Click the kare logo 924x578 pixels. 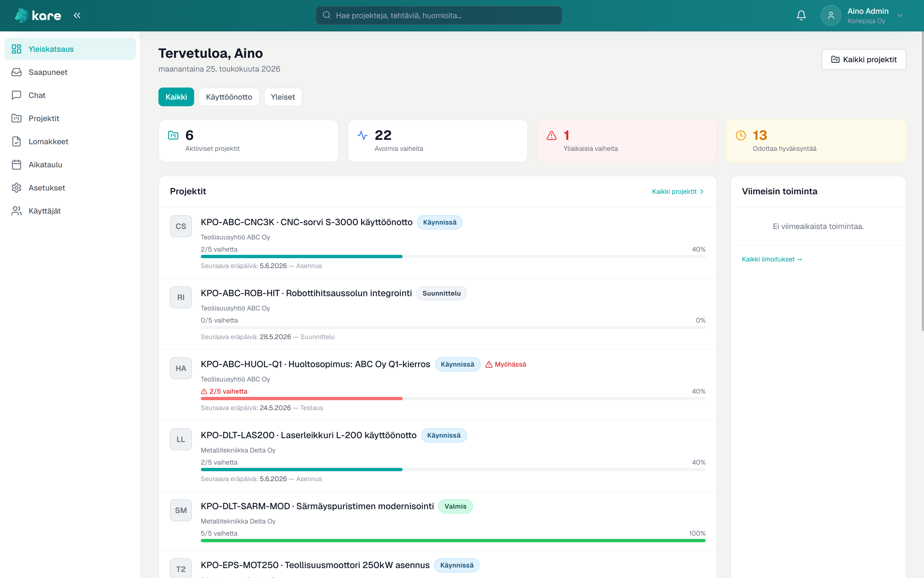pos(38,15)
